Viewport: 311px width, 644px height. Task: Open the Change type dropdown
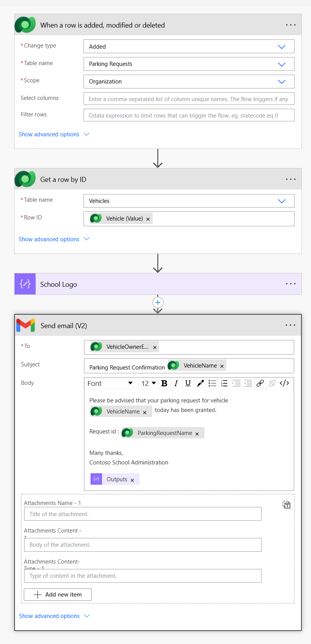281,47
